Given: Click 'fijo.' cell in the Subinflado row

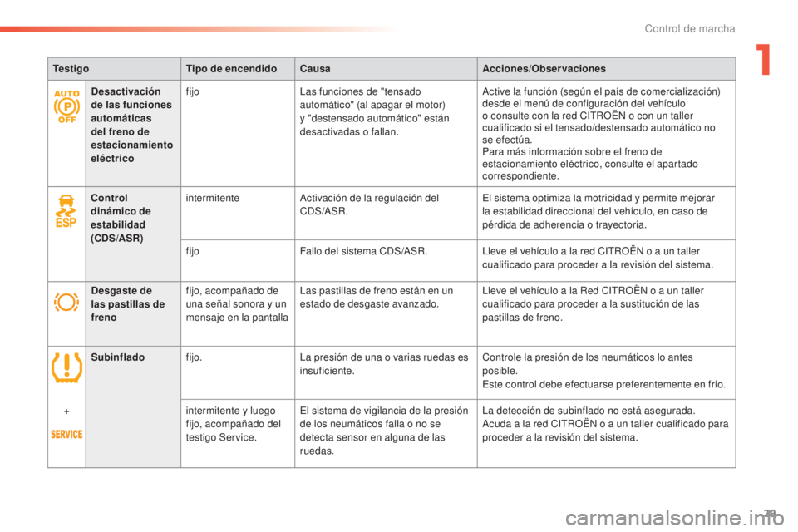Looking at the screenshot, I should tap(194, 357).
